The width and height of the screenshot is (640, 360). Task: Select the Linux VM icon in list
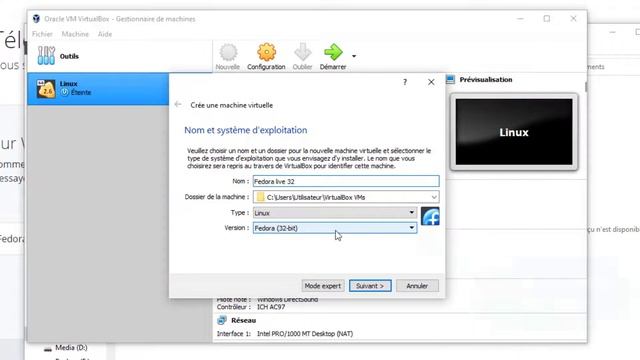click(x=46, y=89)
